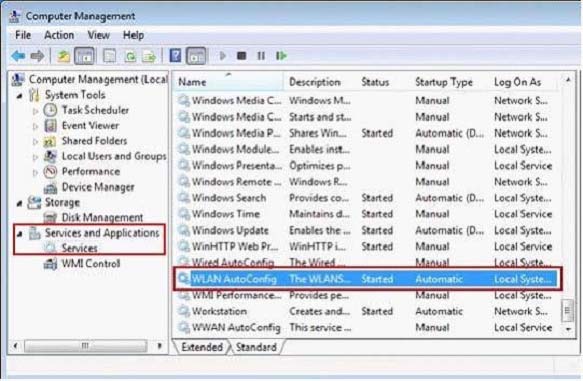Screen dimensions: 583x381
Task: Collapse Services and Applications node arrow
Action: [20, 234]
